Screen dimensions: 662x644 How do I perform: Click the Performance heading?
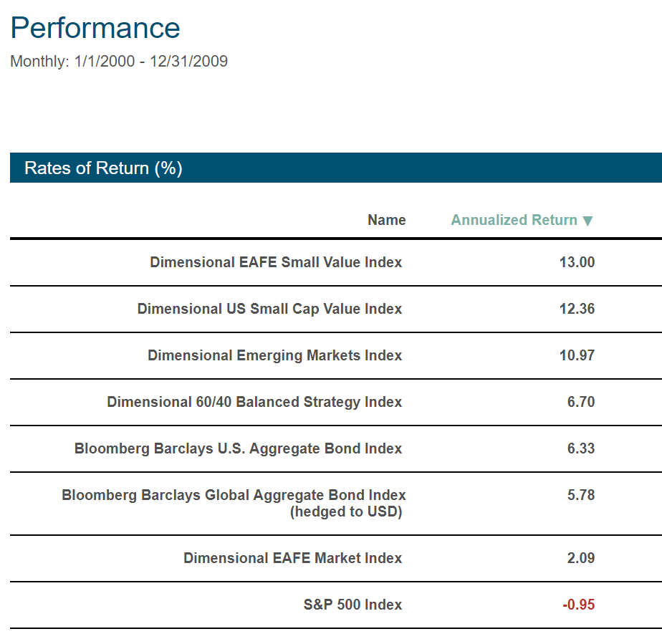coord(95,28)
